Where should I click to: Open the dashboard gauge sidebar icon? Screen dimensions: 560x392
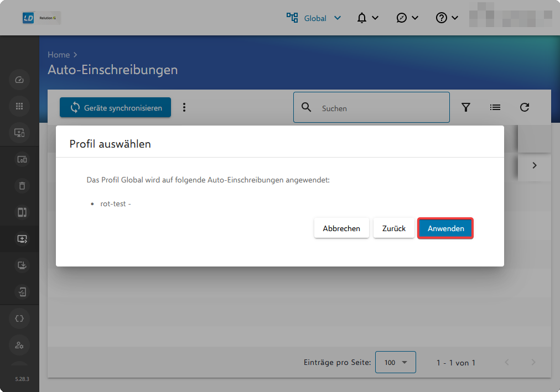(x=19, y=80)
